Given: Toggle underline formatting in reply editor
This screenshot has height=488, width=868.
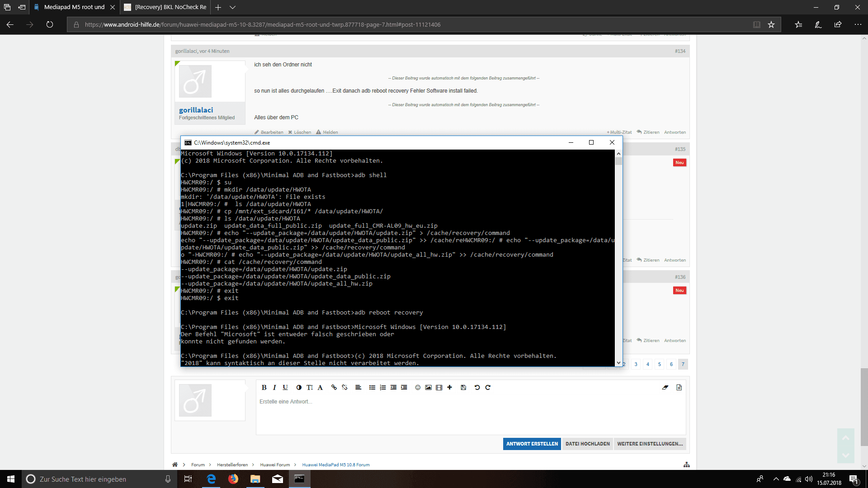Looking at the screenshot, I should click(285, 387).
